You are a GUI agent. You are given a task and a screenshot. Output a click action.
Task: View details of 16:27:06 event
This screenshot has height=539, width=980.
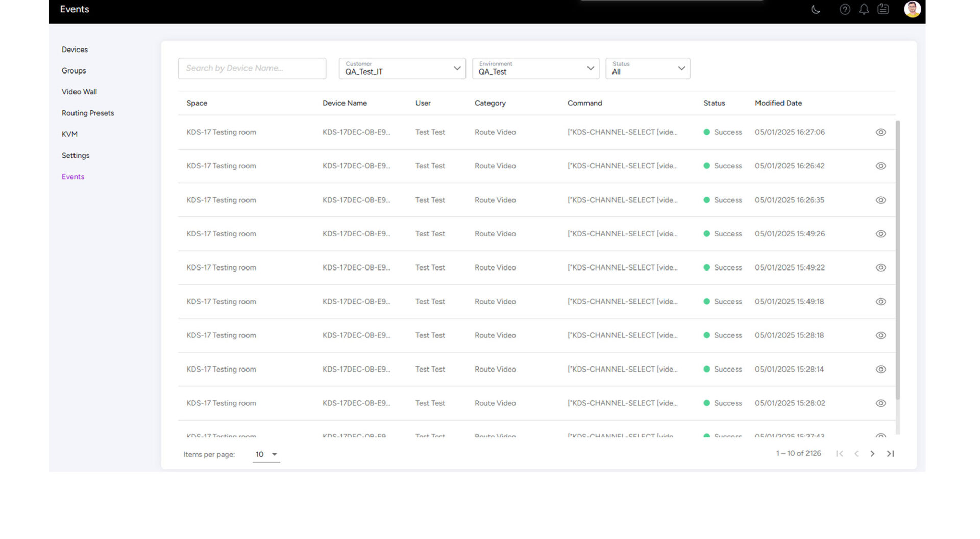[x=880, y=132]
